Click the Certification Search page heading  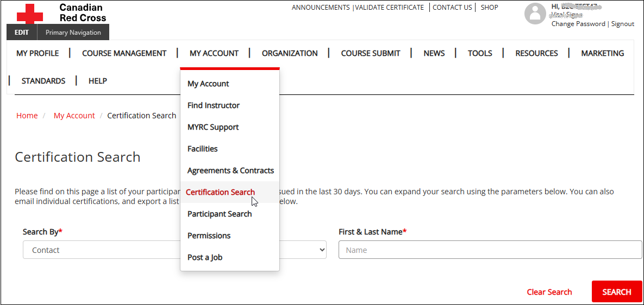(78, 157)
